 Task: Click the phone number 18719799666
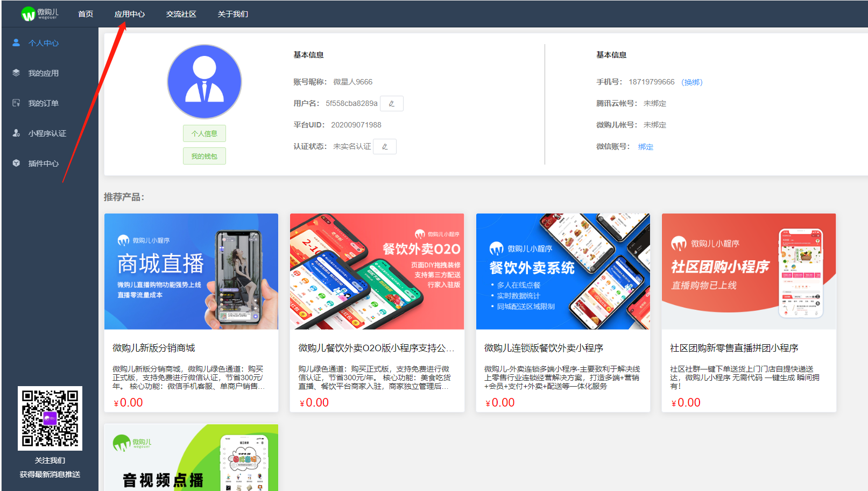click(x=651, y=82)
